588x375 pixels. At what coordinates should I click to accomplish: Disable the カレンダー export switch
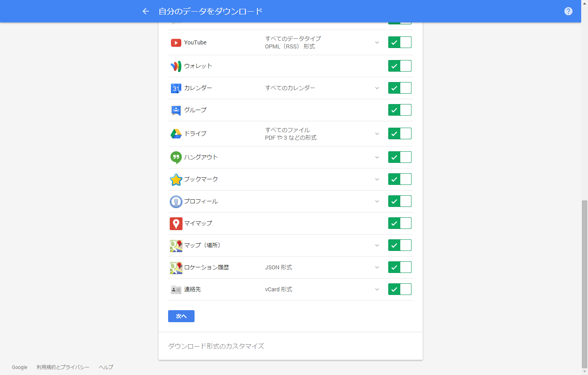click(400, 88)
